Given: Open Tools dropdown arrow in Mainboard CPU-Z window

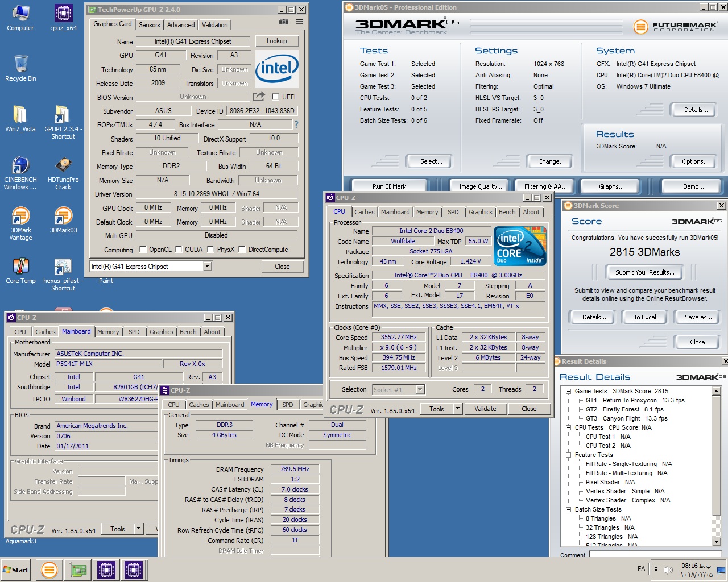Looking at the screenshot, I should tap(138, 529).
